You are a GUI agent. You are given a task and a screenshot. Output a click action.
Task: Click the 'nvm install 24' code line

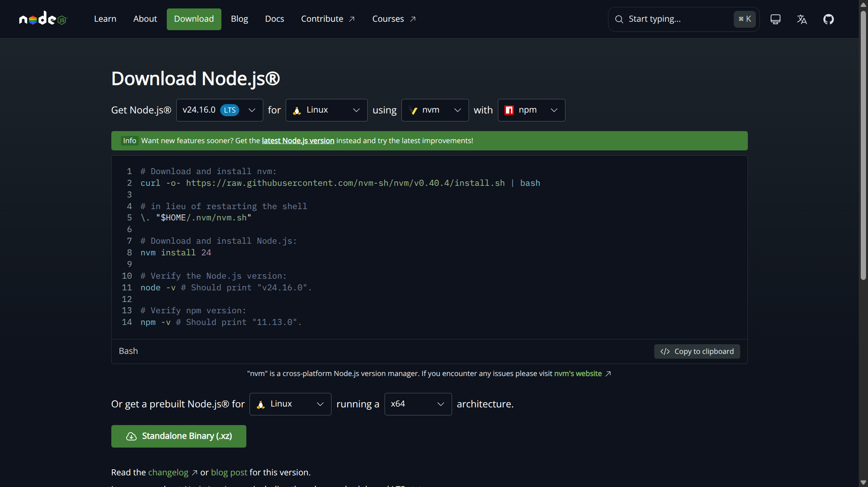[176, 253]
